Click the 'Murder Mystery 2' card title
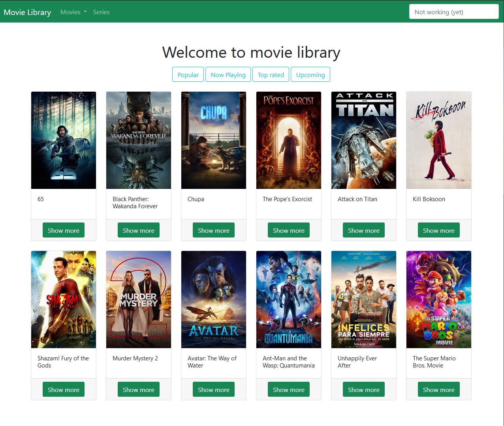 (x=135, y=358)
